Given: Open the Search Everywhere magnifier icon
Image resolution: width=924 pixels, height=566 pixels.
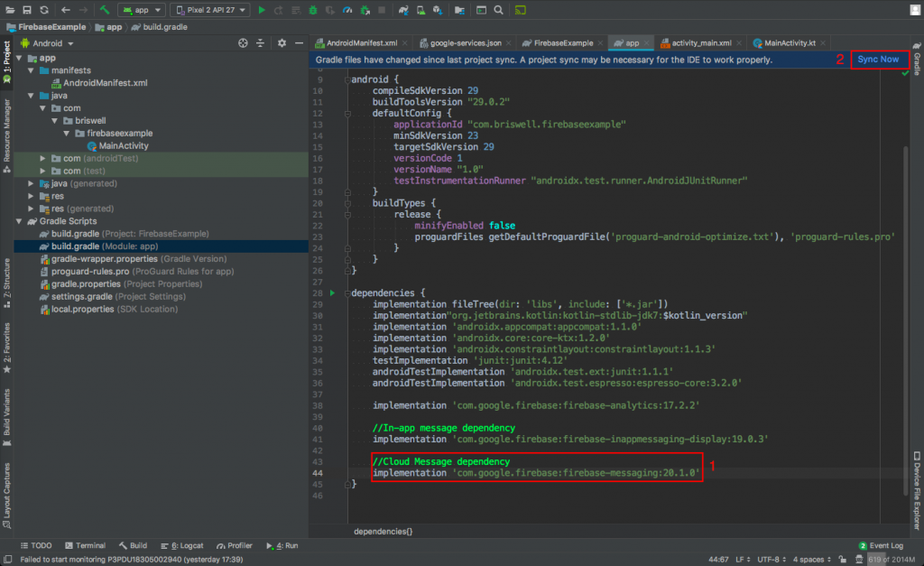Looking at the screenshot, I should [x=500, y=10].
